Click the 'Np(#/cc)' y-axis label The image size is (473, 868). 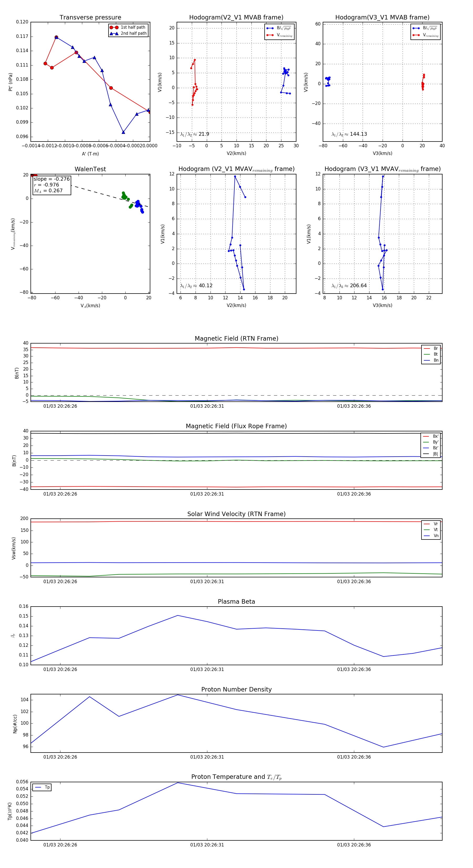(15, 724)
